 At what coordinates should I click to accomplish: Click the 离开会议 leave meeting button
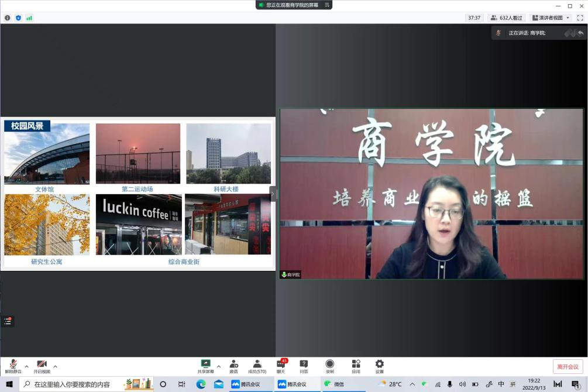click(568, 367)
